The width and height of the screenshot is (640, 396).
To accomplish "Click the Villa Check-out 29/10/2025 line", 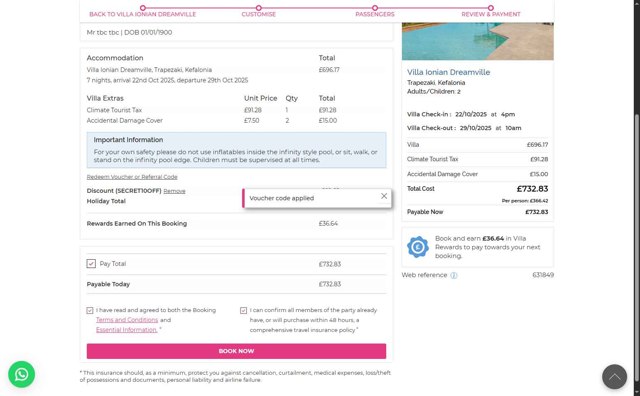I will [x=464, y=128].
